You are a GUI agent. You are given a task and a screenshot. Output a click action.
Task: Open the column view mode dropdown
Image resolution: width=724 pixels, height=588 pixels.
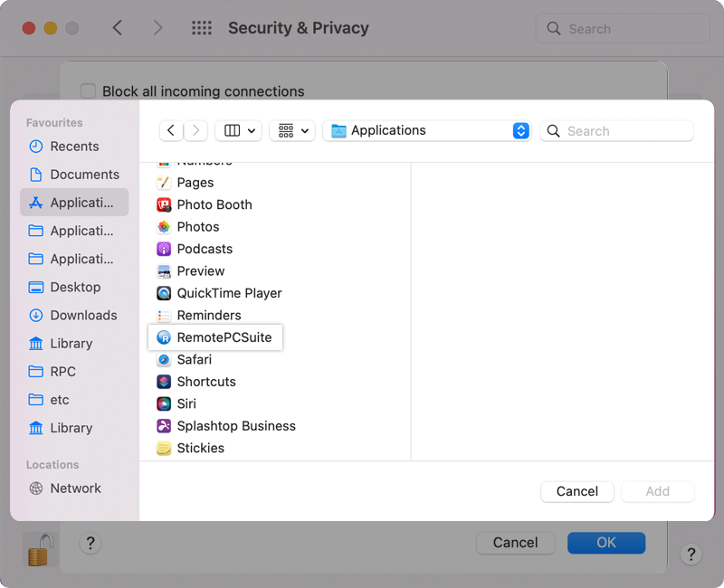coord(239,130)
